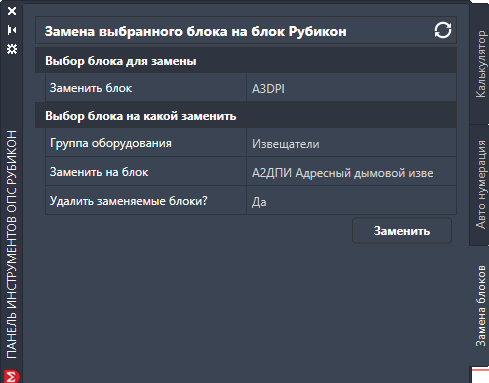Image resolution: width=489 pixels, height=383 pixels.
Task: Close the Рубикон tool palette
Action: [x=12, y=11]
